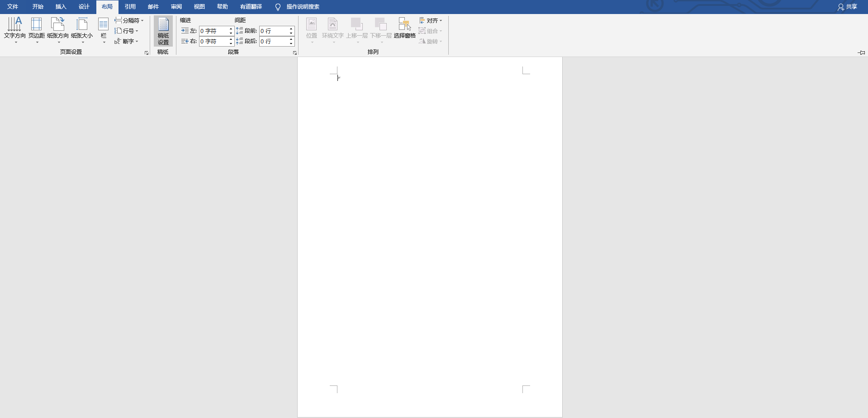Open the 组合 group dropdown
This screenshot has height=418, width=868.
pyautogui.click(x=431, y=31)
